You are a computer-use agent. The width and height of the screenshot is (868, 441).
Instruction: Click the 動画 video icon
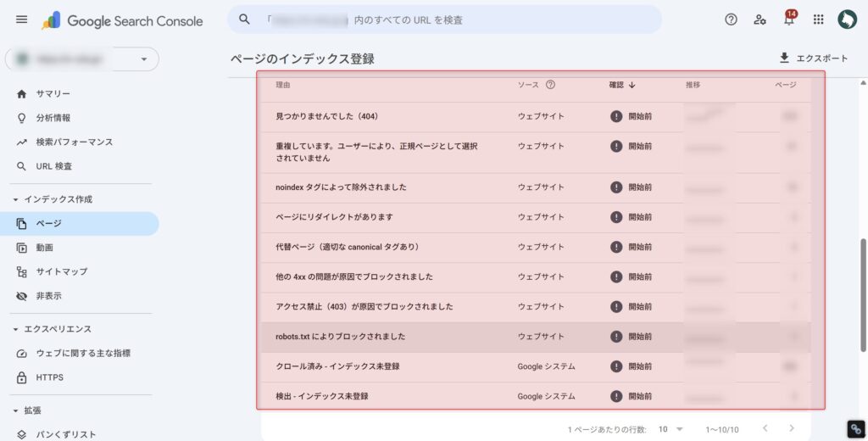[21, 248]
